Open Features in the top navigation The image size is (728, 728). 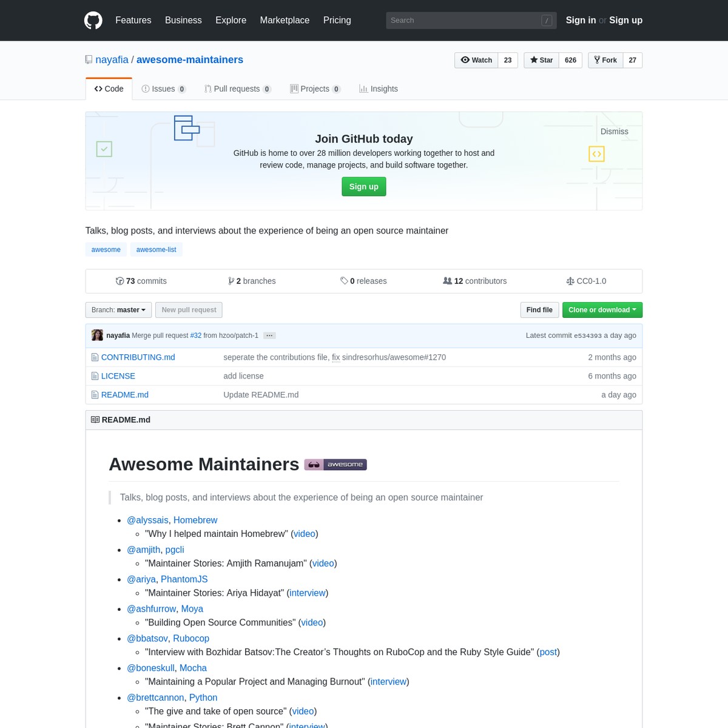point(133,20)
